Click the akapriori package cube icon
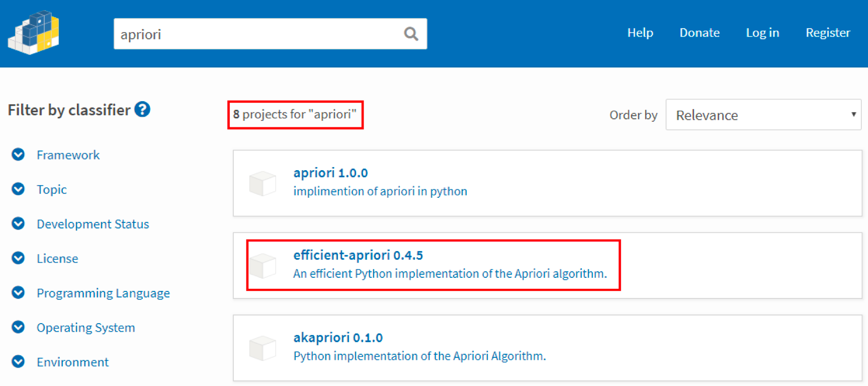868x386 pixels. (x=263, y=348)
